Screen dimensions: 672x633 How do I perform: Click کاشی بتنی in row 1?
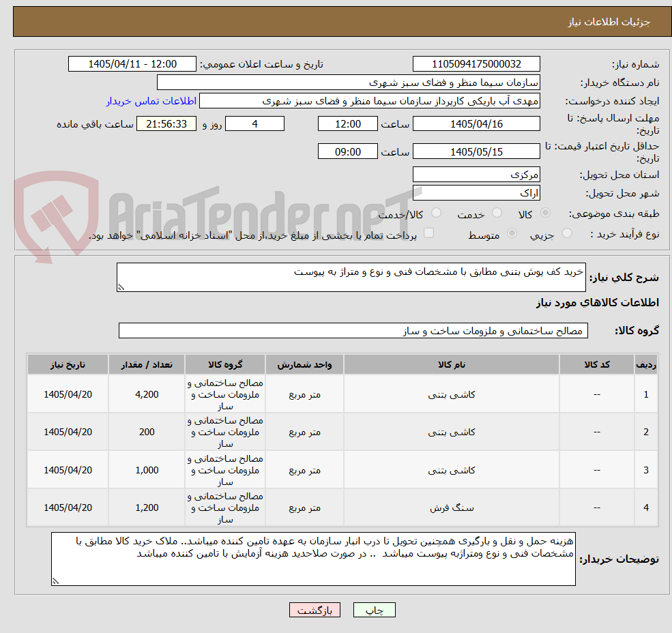pos(451,394)
